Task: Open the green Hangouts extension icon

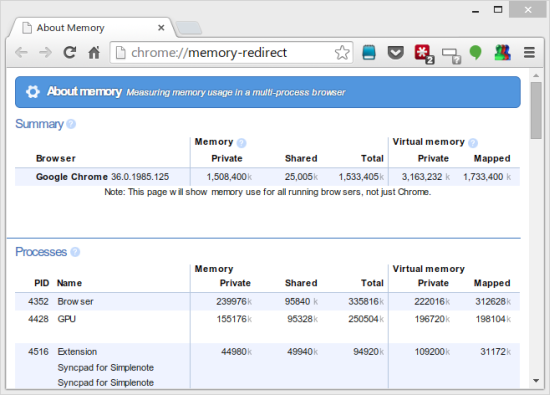Action: click(x=475, y=53)
